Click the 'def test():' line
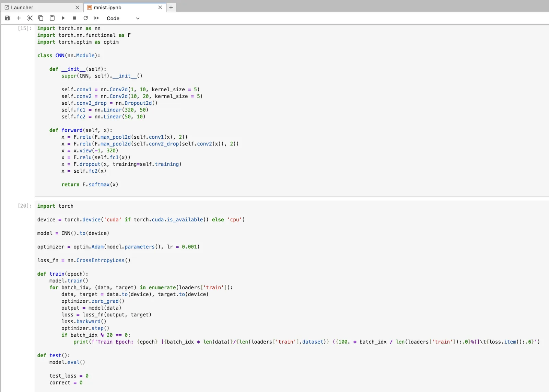This screenshot has height=392, width=549. (54, 356)
